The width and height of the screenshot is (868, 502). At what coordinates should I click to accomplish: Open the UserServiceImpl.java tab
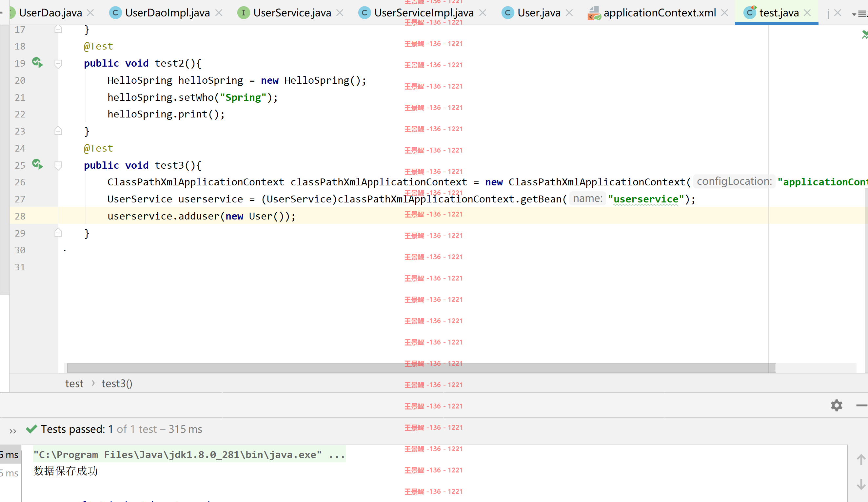pyautogui.click(x=424, y=13)
